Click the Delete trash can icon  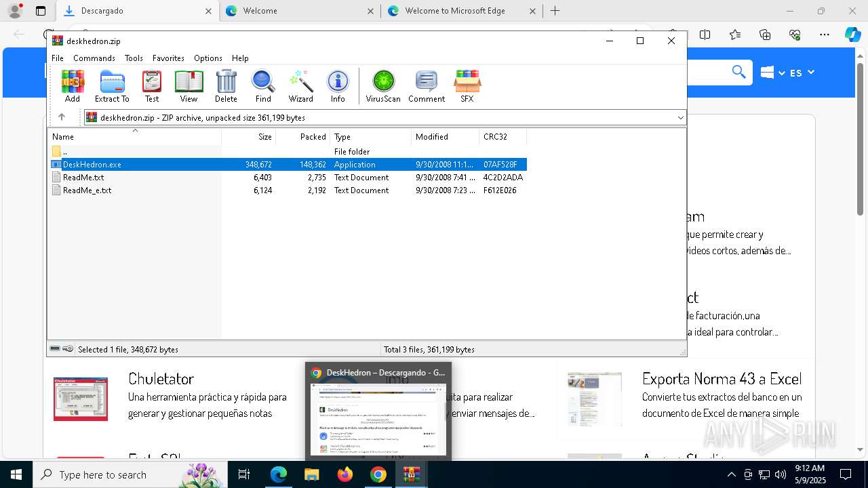point(226,86)
